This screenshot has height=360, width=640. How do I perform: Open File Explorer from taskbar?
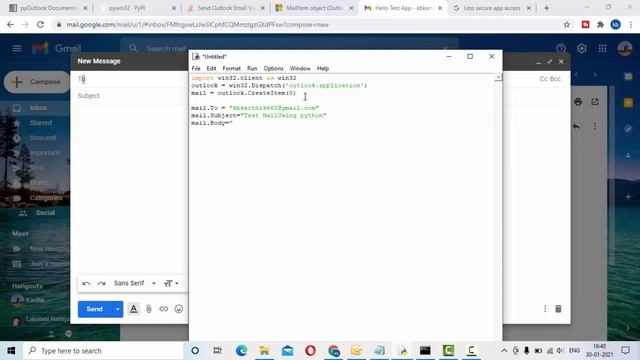pos(264,350)
